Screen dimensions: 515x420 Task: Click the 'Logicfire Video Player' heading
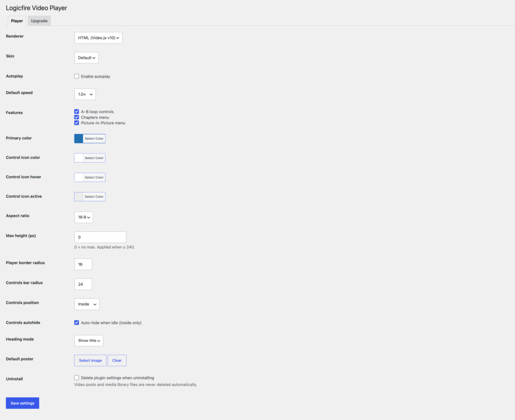[36, 8]
